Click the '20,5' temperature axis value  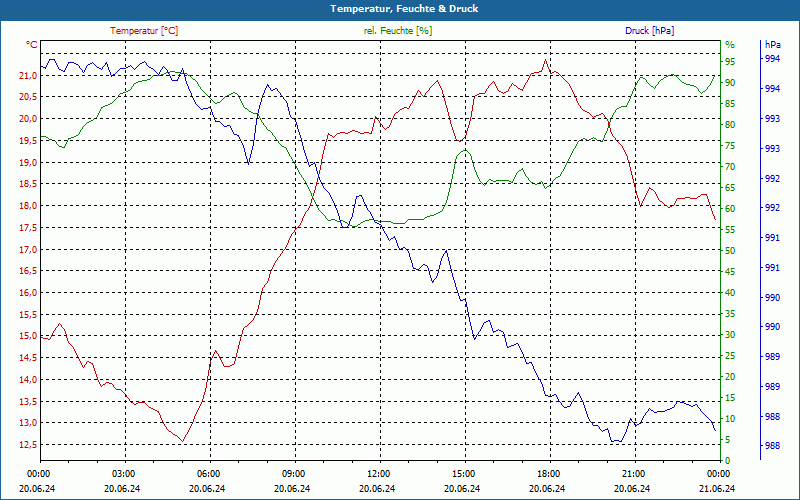click(x=28, y=97)
